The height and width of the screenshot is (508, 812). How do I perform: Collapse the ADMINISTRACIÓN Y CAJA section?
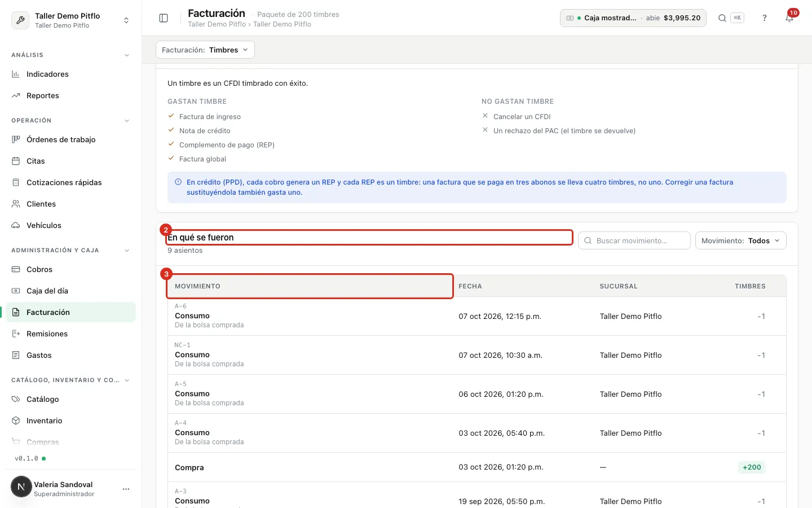click(x=127, y=251)
